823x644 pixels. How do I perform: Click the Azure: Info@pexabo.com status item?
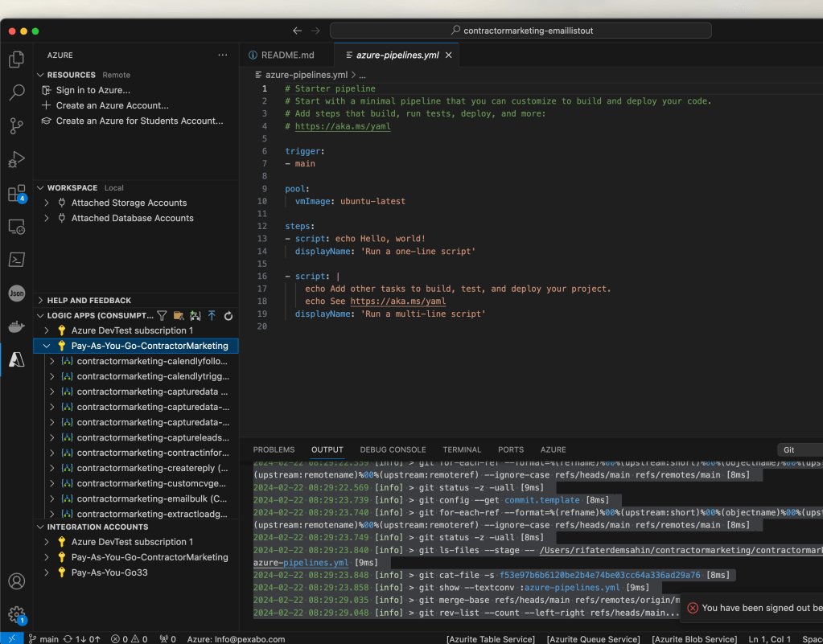(x=237, y=638)
